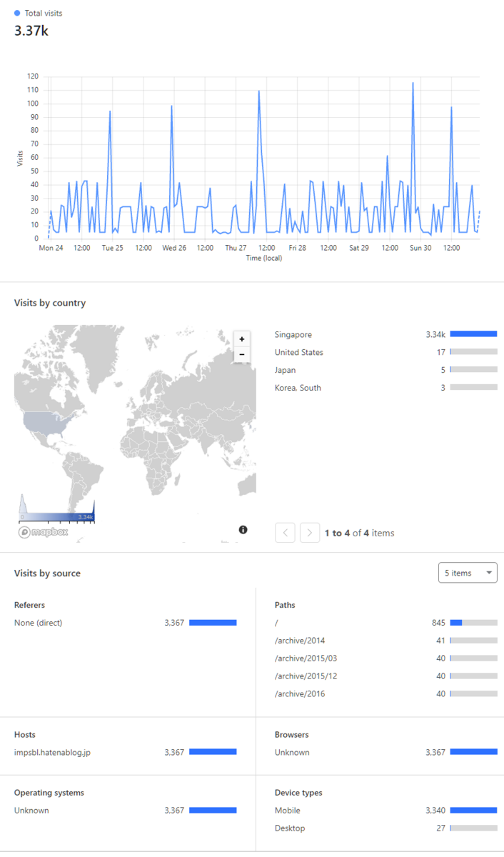Viewport: 504px width, 857px height.
Task: Click the Referers section heading
Action: (x=29, y=605)
